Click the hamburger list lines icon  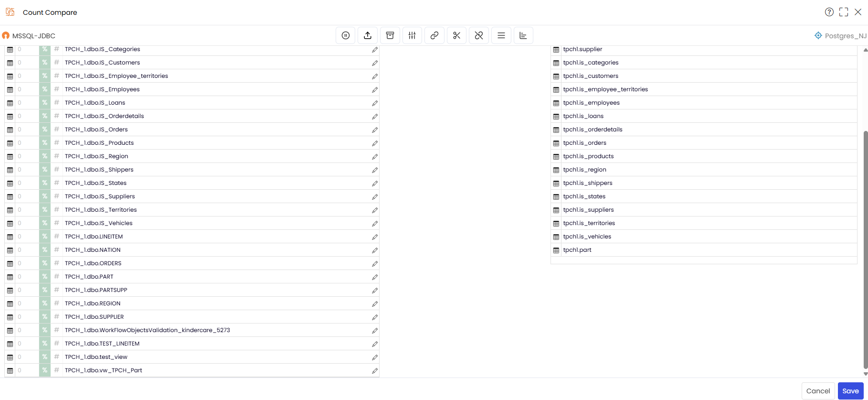pyautogui.click(x=501, y=35)
